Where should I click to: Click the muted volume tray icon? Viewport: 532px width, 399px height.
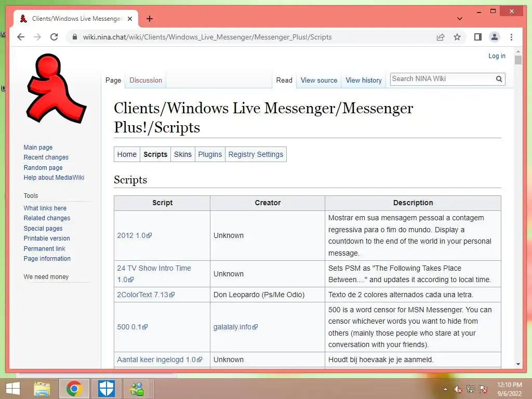[458, 389]
